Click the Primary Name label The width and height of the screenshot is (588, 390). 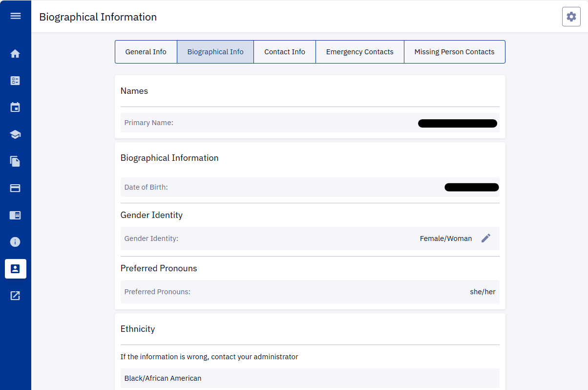click(149, 123)
